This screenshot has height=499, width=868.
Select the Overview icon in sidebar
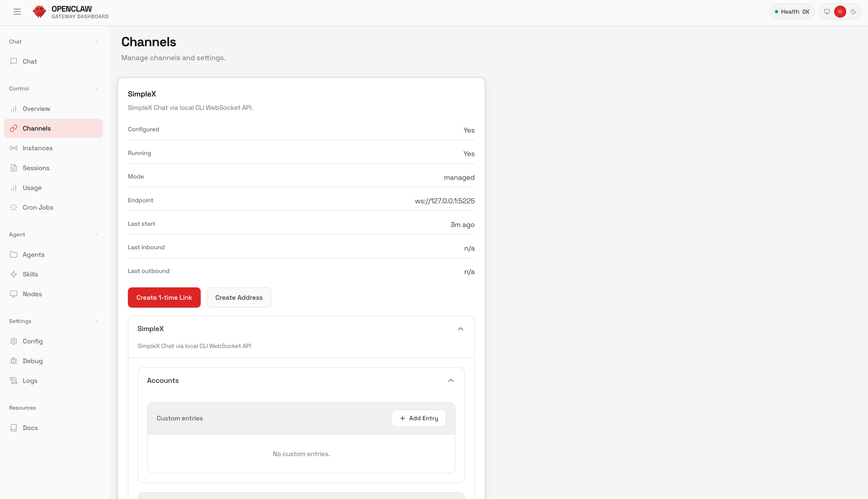point(14,108)
